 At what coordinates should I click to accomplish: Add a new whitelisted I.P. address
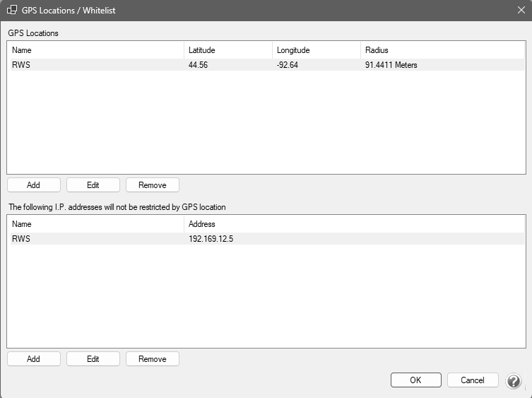tap(33, 359)
